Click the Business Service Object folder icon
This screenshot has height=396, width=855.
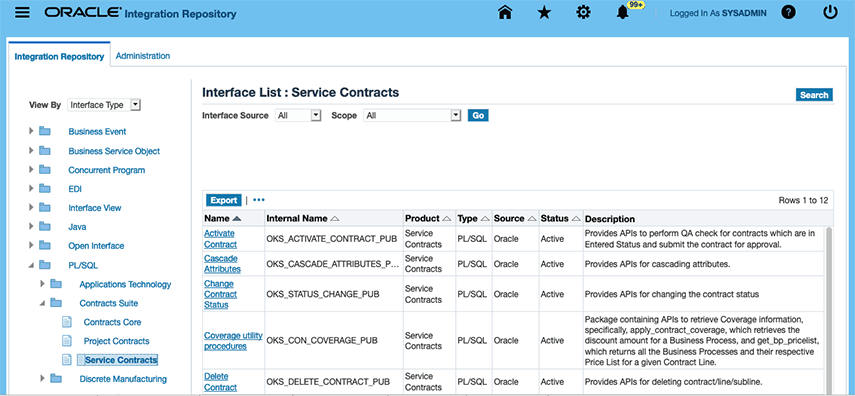point(45,151)
